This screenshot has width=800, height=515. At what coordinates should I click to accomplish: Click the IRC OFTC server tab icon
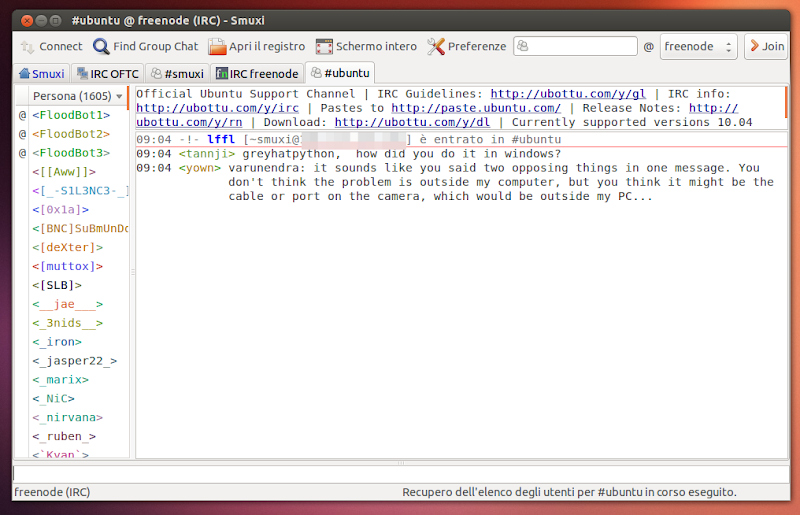(82, 73)
